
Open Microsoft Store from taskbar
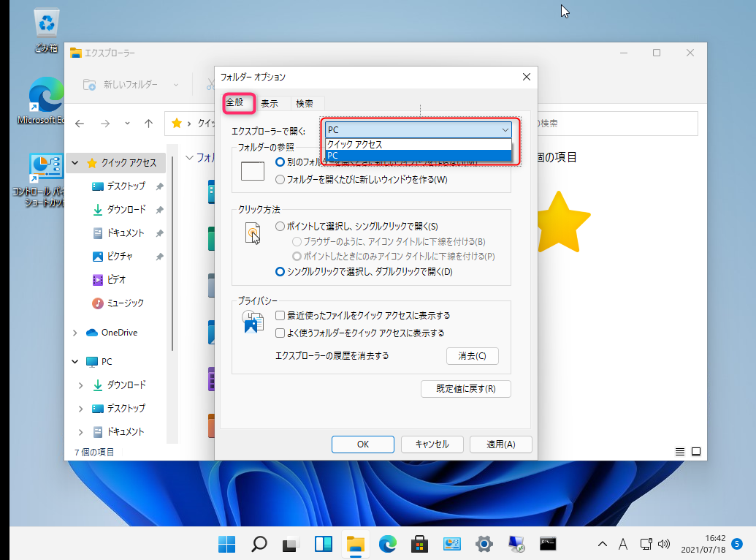click(x=419, y=544)
